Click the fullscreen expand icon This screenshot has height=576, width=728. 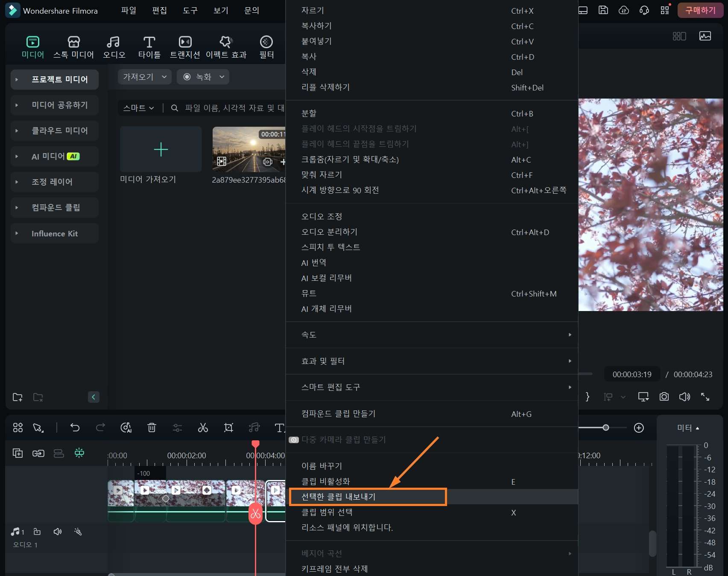coord(705,397)
